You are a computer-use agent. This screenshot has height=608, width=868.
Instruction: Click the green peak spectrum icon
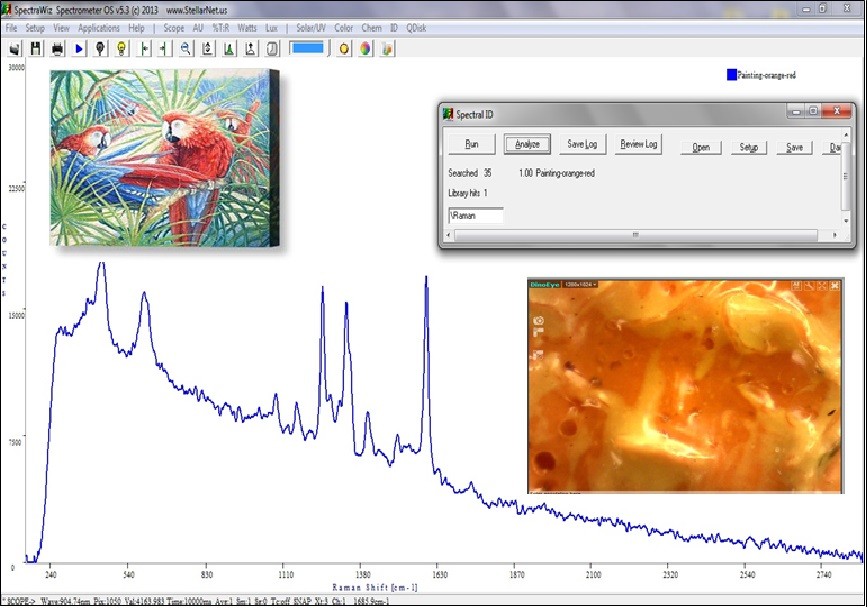(229, 48)
